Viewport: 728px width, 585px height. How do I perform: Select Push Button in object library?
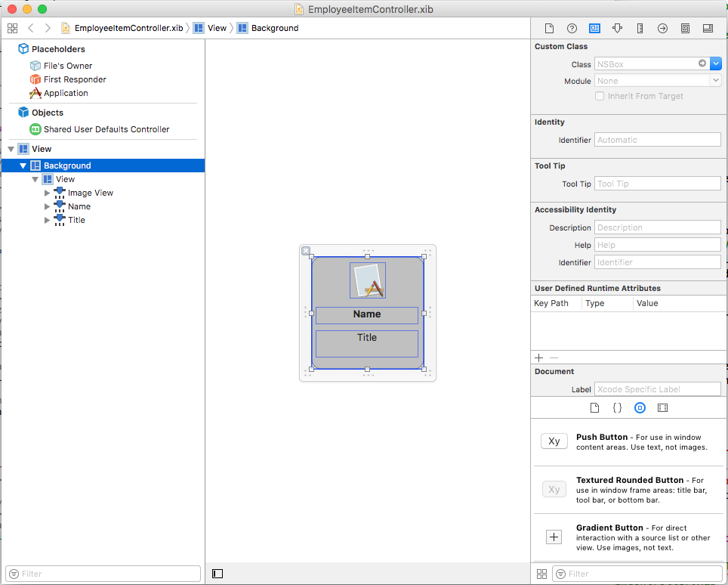click(x=629, y=442)
